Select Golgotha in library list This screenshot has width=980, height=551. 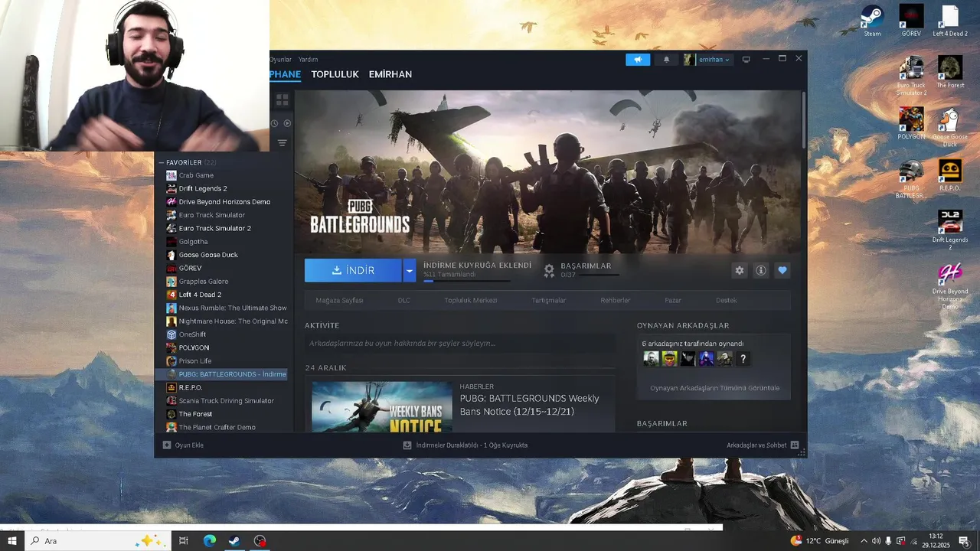[x=193, y=242]
